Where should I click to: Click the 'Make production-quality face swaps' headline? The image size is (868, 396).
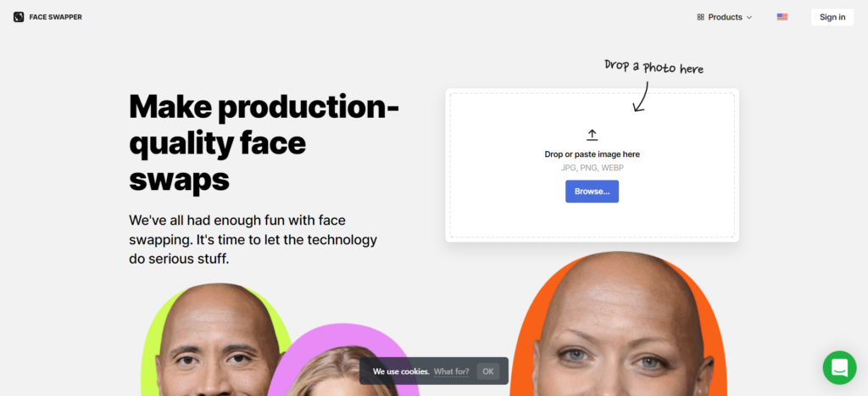tap(263, 142)
